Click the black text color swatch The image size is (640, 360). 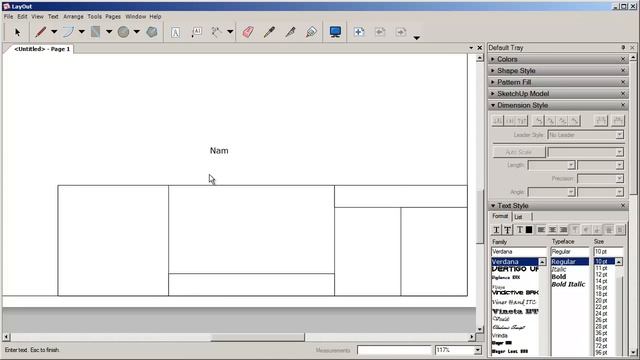[x=529, y=230]
